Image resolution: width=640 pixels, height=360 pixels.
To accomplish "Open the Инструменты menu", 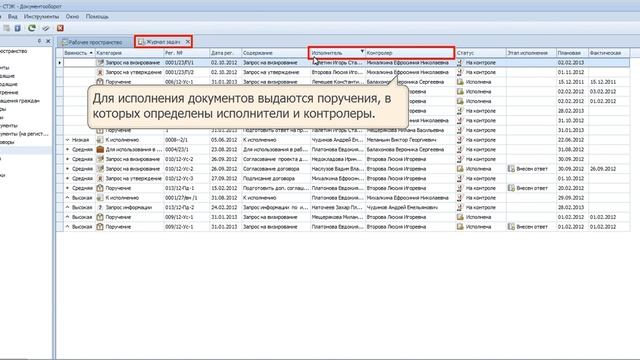I will pyautogui.click(x=41, y=17).
